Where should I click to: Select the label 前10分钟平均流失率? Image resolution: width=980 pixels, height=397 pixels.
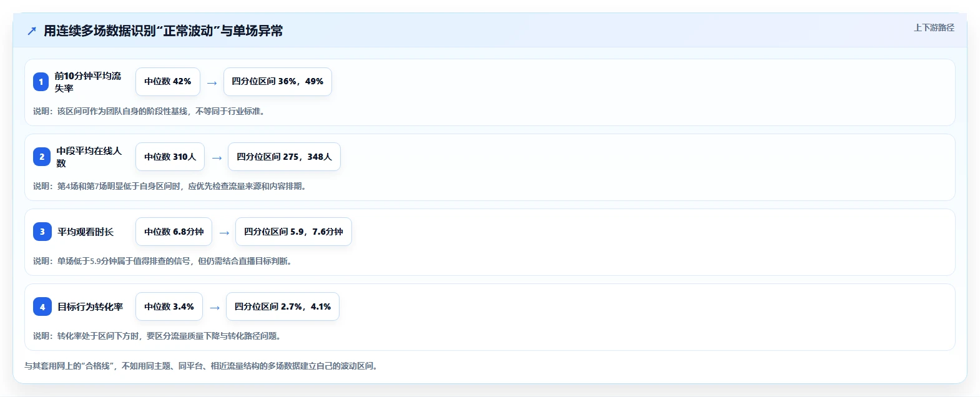point(88,82)
